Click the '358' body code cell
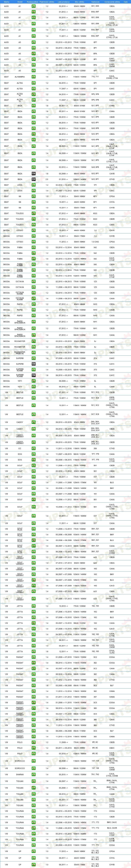131x868 pixels. [95, 448]
